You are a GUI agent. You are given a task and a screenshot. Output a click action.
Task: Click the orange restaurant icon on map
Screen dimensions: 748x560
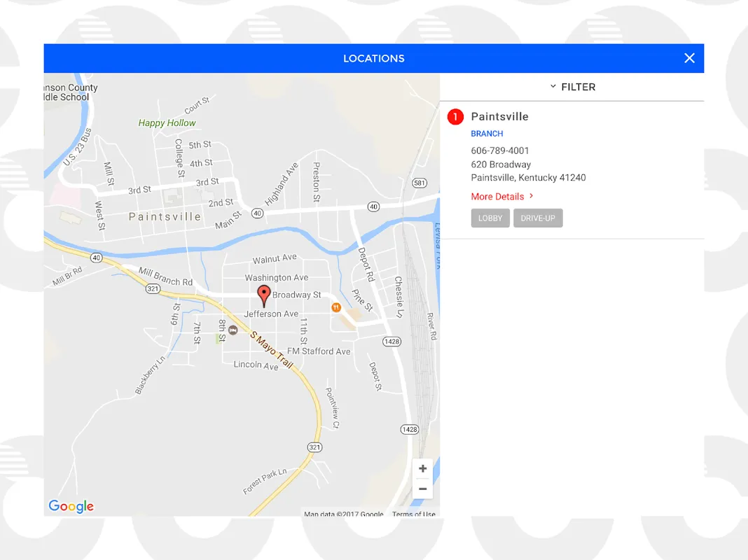336,307
